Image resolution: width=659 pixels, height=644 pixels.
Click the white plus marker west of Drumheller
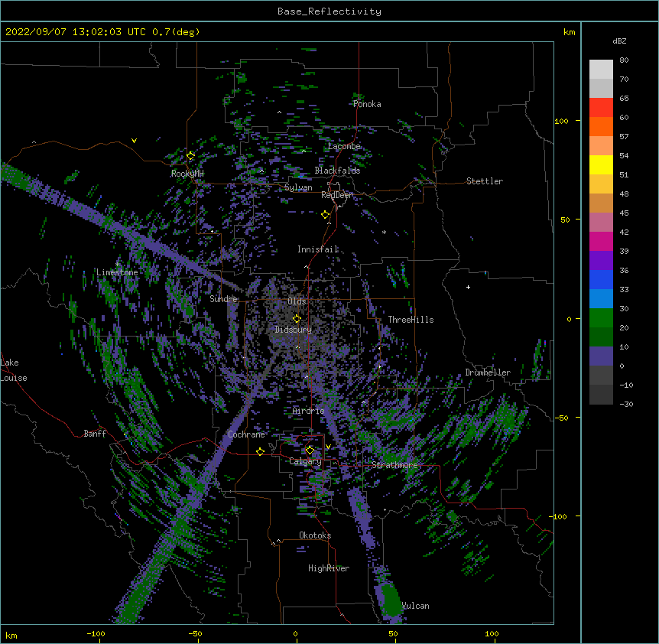468,287
